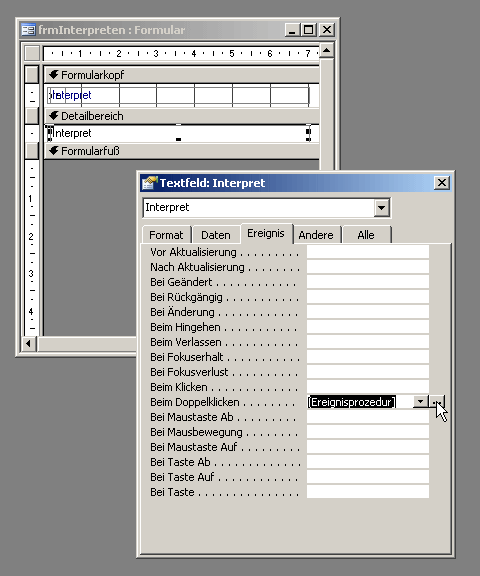Switch to the Format tab
The image size is (480, 576).
pos(166,235)
